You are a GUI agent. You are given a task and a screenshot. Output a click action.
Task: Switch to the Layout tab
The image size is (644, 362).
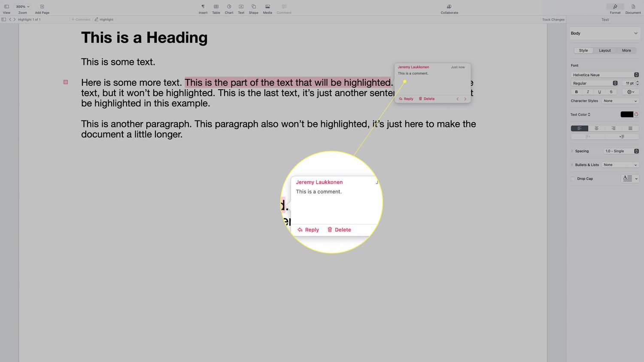(605, 51)
